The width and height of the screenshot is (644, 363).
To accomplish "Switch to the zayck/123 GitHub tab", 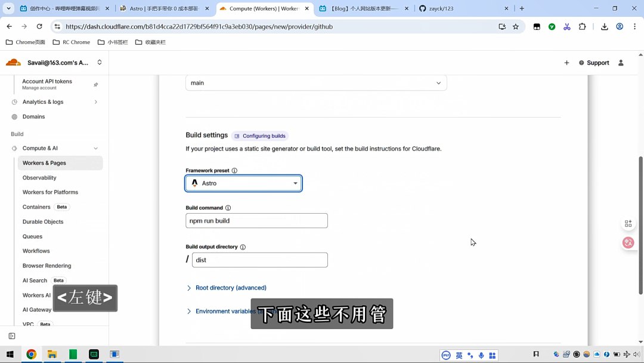I will 459,8.
